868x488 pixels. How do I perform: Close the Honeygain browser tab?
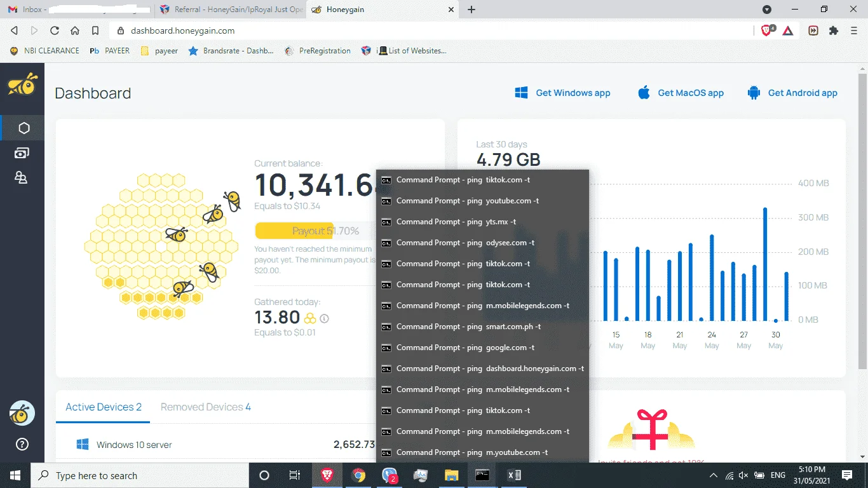coord(451,10)
